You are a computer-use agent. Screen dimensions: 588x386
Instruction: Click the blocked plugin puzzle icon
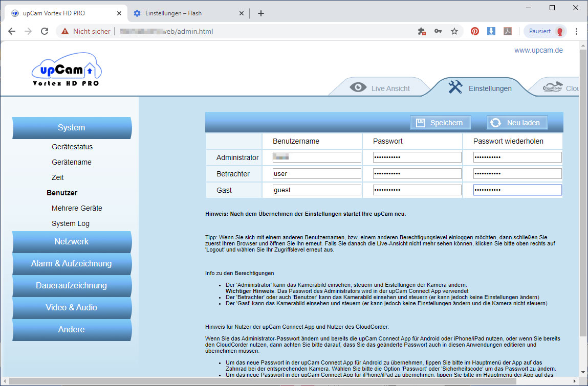point(422,32)
